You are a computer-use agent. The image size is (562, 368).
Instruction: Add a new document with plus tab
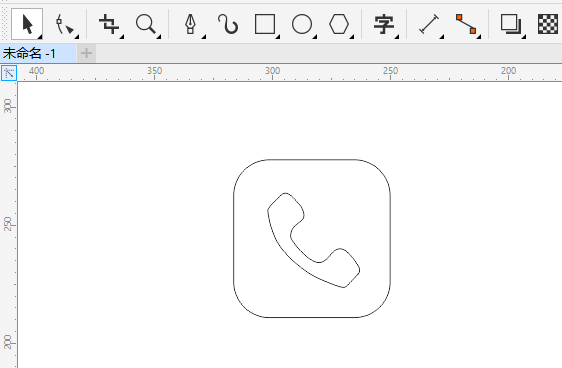[86, 53]
